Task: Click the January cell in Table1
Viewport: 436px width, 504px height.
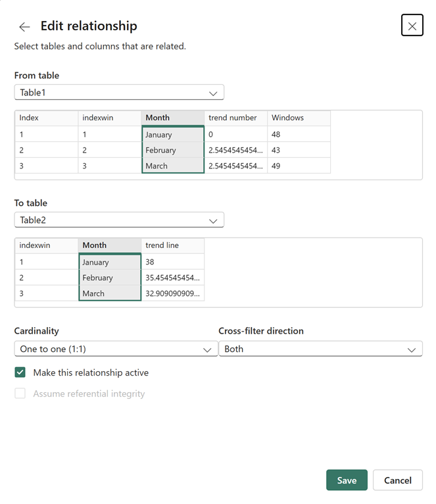Action: point(172,134)
